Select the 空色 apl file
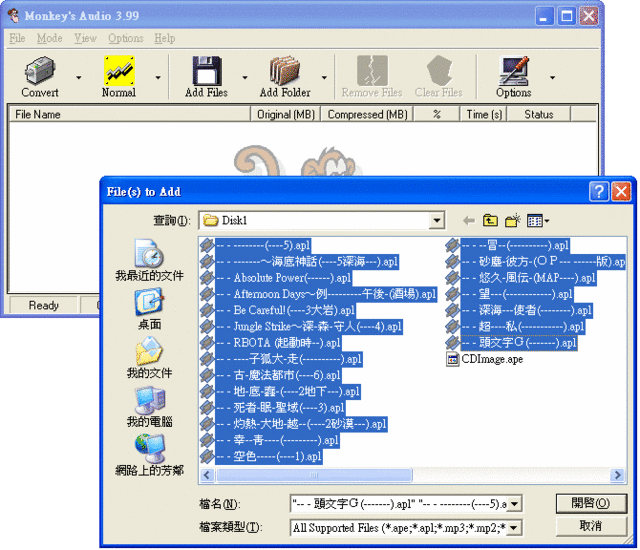This screenshot has height=550, width=640. pyautogui.click(x=262, y=457)
